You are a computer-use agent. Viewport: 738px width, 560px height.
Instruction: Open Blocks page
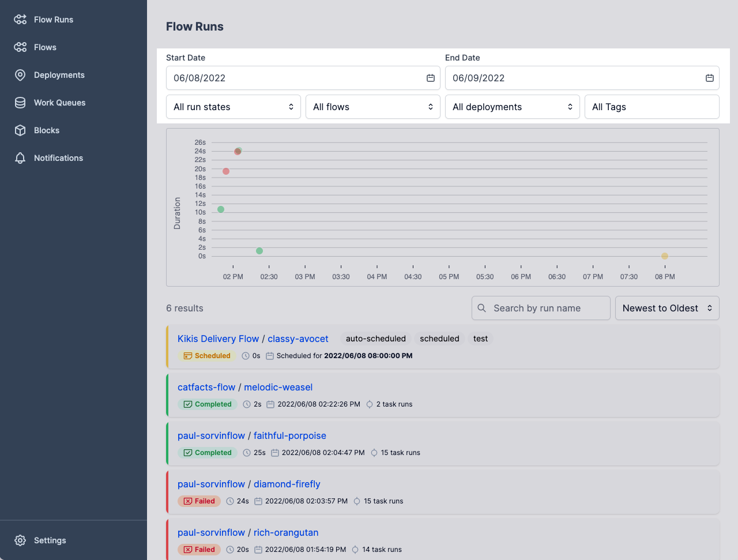point(47,130)
